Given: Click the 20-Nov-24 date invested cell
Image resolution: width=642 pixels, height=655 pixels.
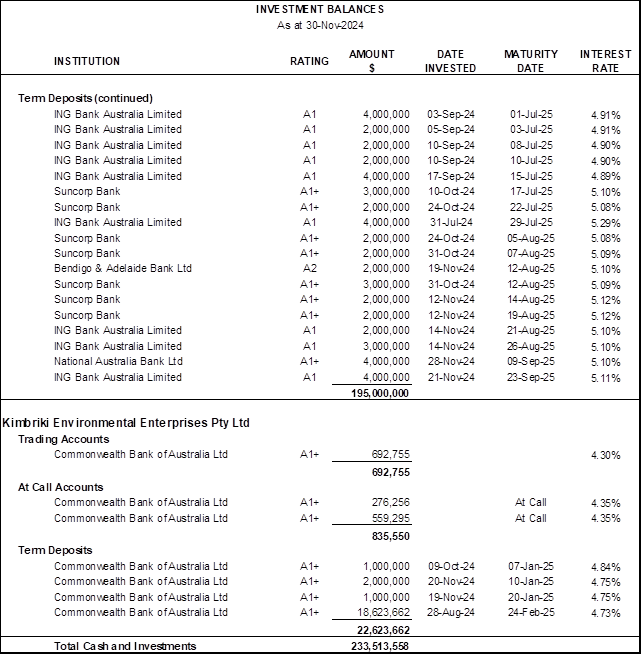Looking at the screenshot, I should pyautogui.click(x=451, y=581).
